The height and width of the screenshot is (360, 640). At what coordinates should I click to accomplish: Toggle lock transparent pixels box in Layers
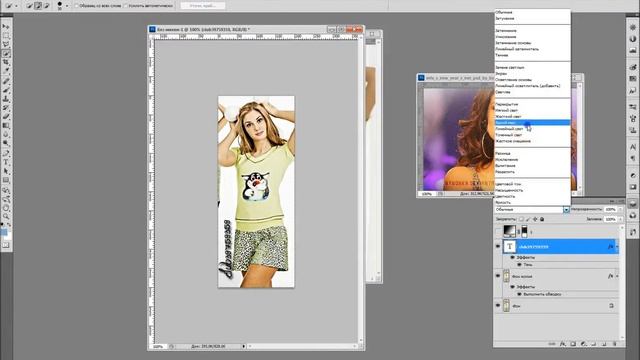[521, 219]
